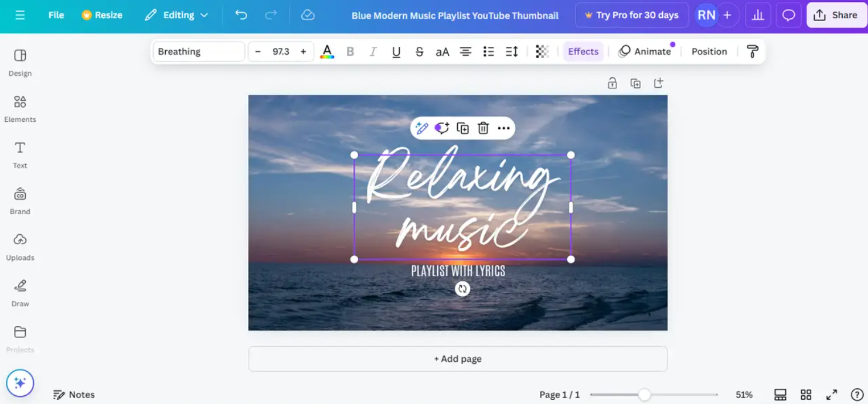The width and height of the screenshot is (868, 404).
Task: Open more options three dots menu
Action: coord(503,128)
